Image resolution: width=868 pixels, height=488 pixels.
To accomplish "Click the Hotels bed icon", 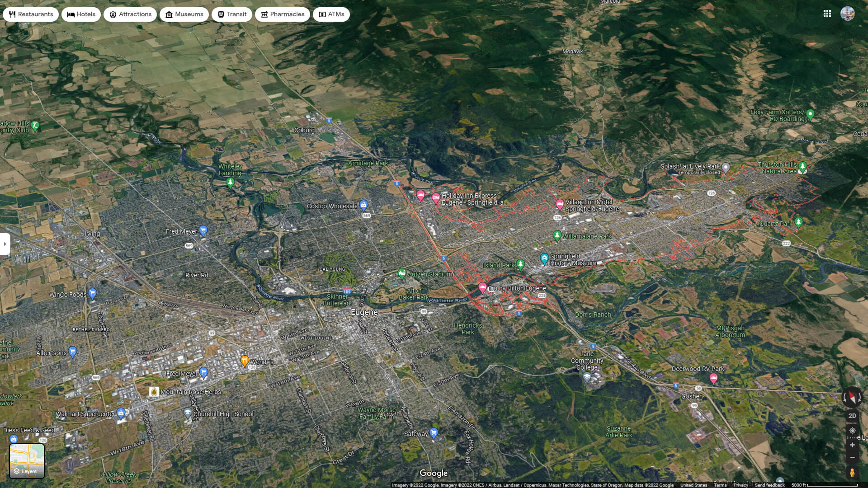I will (70, 14).
